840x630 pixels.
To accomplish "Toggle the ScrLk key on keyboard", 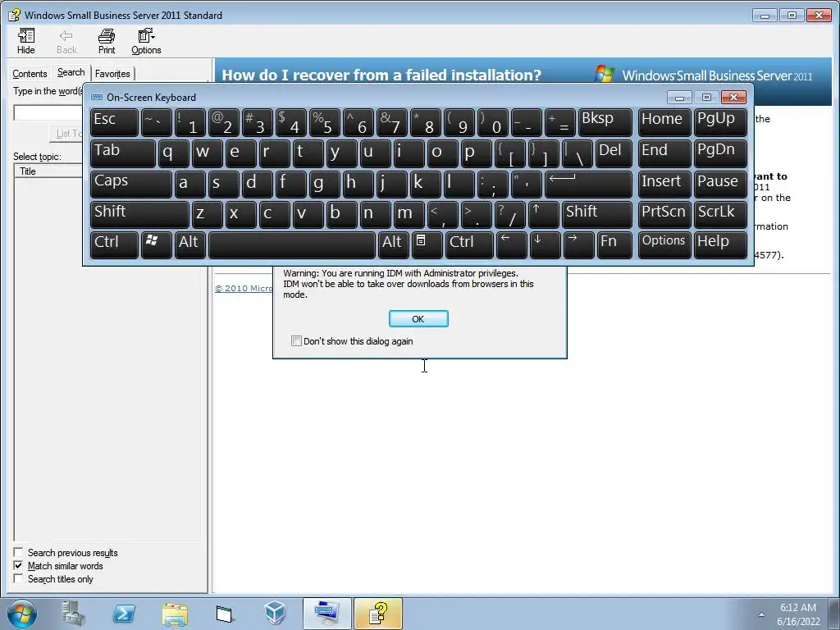I will (720, 214).
